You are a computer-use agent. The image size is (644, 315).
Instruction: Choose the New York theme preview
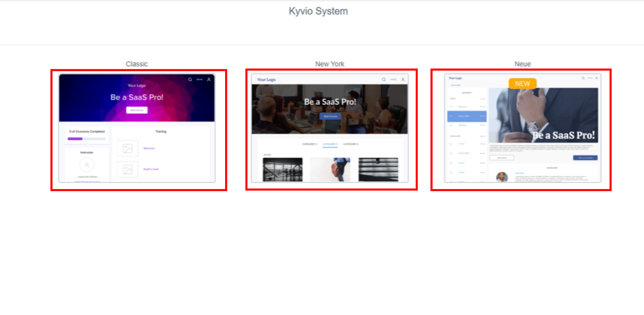pos(331,130)
